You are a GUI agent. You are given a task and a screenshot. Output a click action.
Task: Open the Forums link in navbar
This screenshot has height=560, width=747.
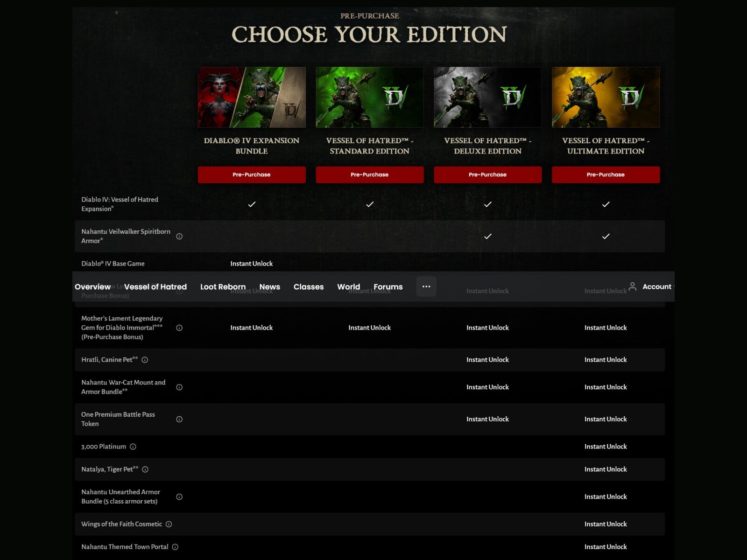[388, 287]
